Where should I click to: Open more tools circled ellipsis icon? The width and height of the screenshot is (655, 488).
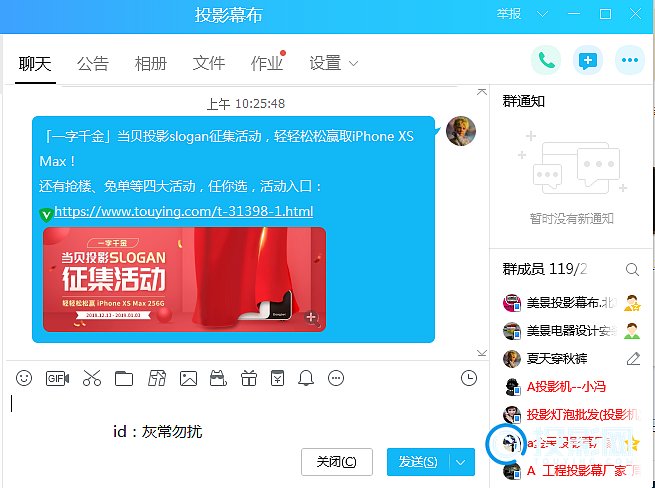click(x=336, y=378)
